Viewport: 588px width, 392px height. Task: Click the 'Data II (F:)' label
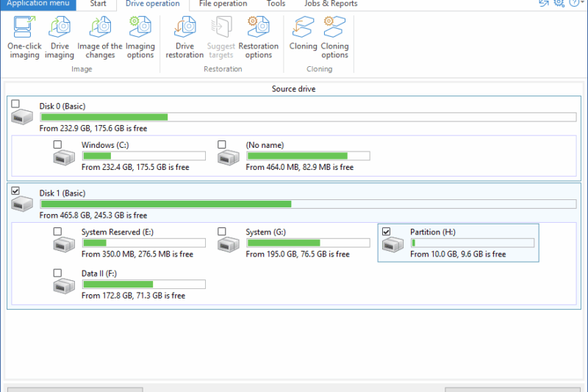pyautogui.click(x=99, y=274)
